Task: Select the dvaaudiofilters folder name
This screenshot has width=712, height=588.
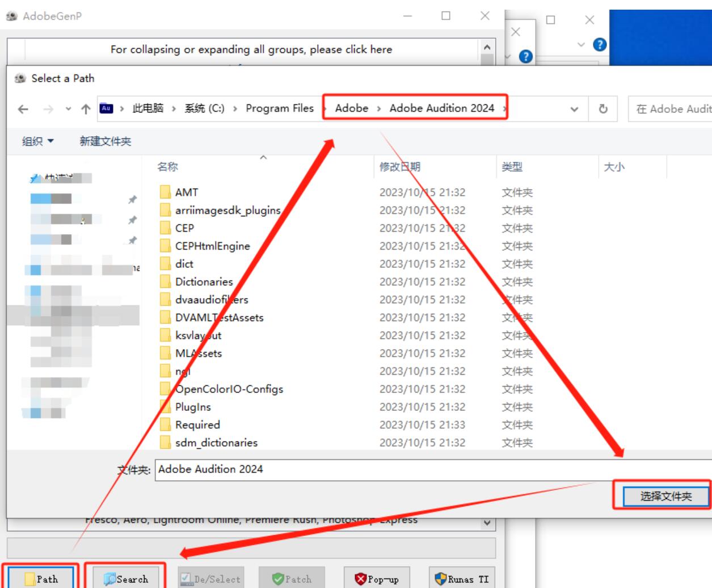Action: (212, 300)
